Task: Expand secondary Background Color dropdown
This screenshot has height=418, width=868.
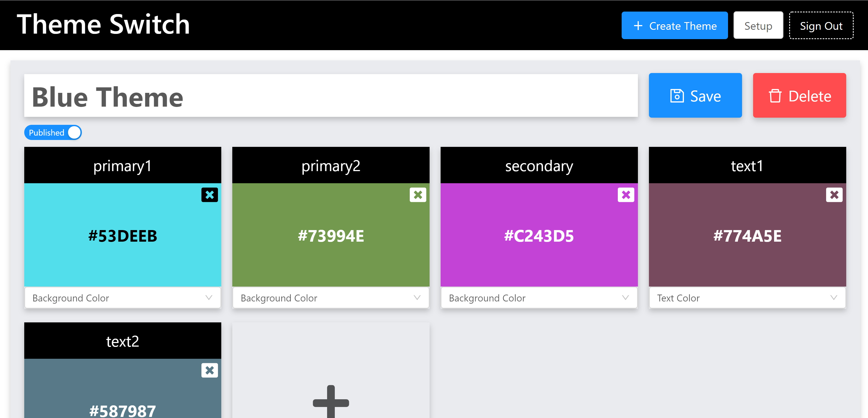Action: coord(539,298)
